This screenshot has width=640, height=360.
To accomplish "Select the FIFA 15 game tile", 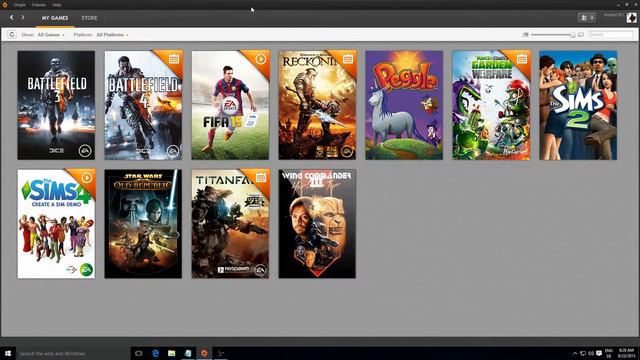I will pyautogui.click(x=230, y=105).
